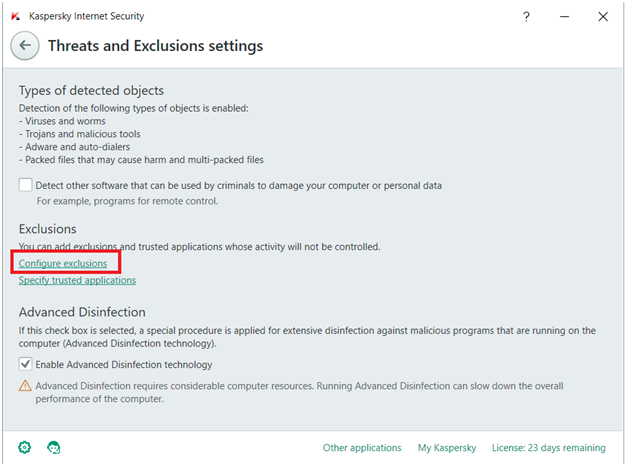
Task: Close the Kaspersky Internet Security window
Action: click(x=603, y=16)
